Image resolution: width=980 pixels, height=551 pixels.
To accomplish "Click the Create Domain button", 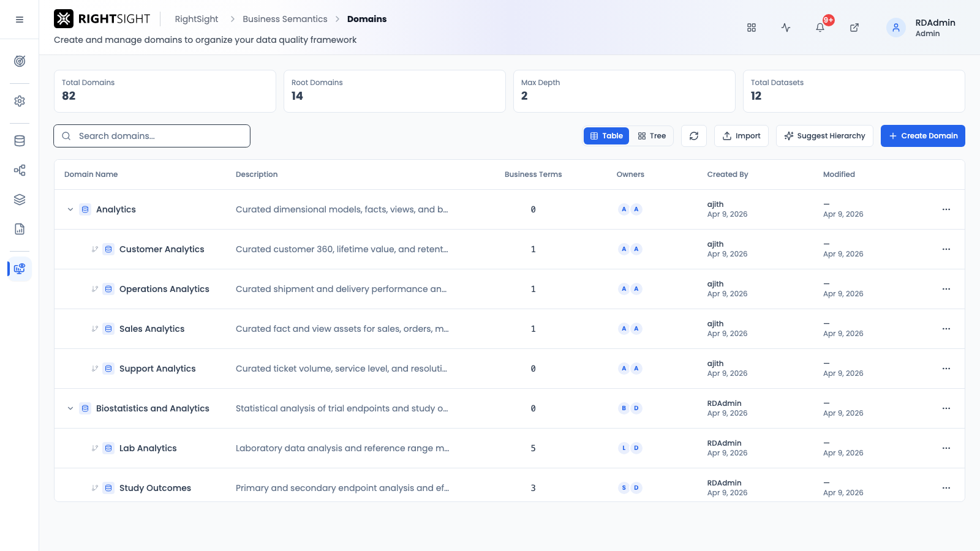I will [923, 136].
